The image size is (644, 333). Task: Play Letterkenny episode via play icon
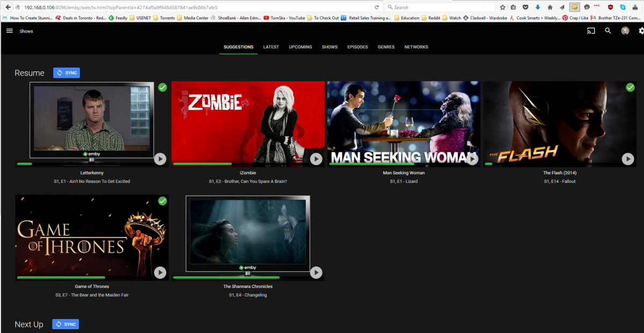(160, 159)
